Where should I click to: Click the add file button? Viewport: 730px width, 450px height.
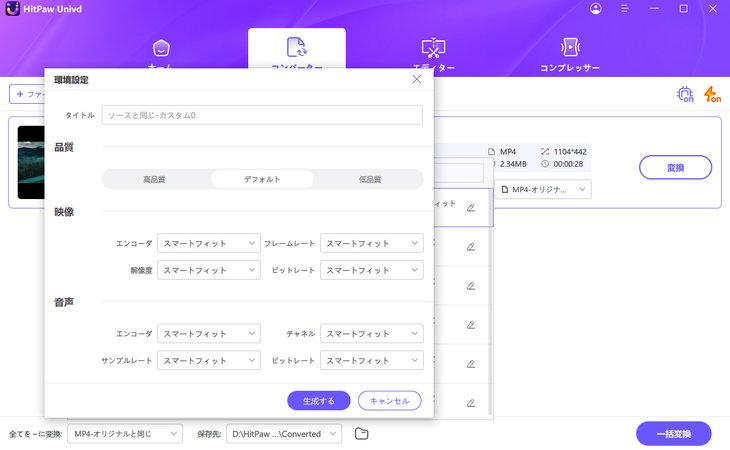(x=27, y=94)
